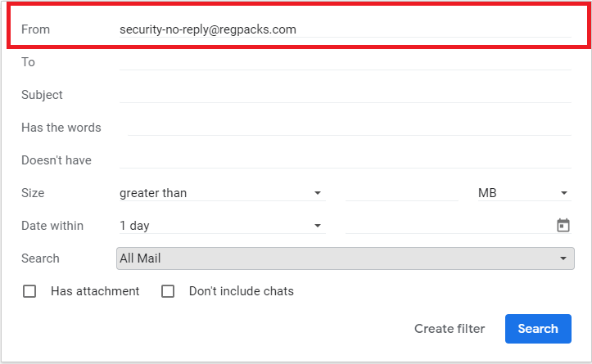
Task: Click the Has attachment label text
Action: coord(95,291)
